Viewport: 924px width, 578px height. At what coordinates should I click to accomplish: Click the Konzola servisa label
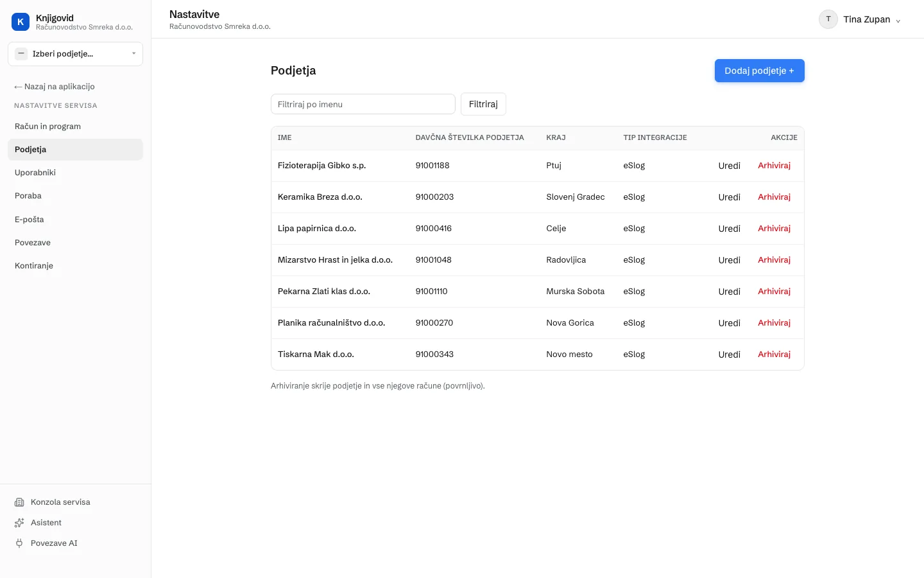point(60,502)
